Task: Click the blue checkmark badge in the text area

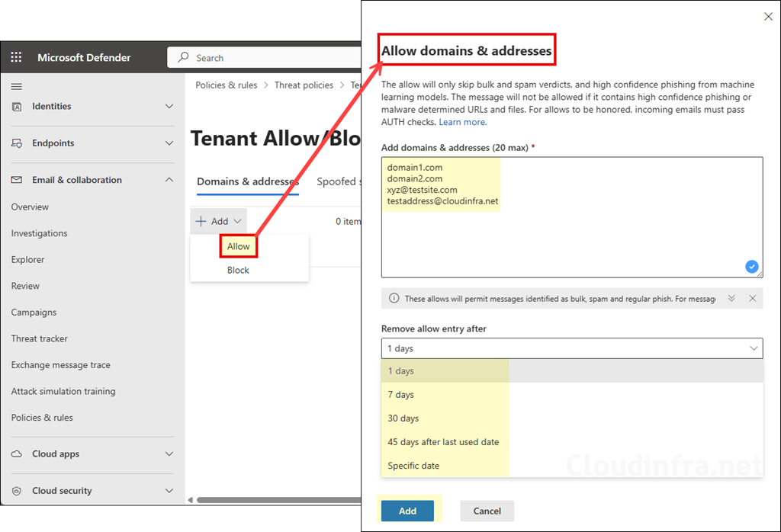Action: click(x=751, y=266)
